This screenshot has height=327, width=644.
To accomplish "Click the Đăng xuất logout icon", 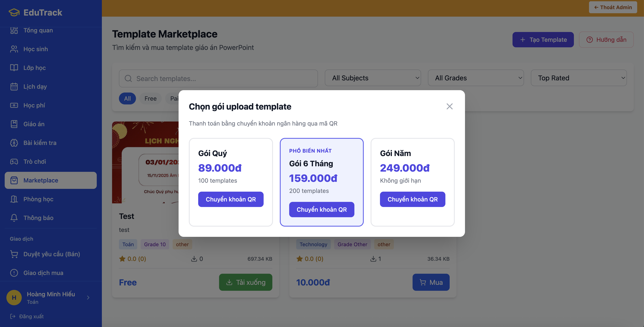I will 13,316.
